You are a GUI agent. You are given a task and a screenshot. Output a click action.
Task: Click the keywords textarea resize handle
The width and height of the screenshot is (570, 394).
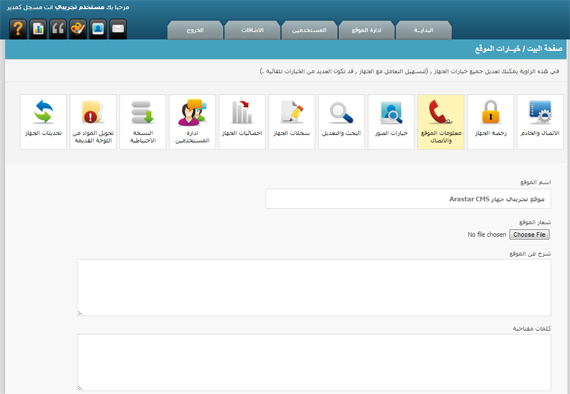80,388
